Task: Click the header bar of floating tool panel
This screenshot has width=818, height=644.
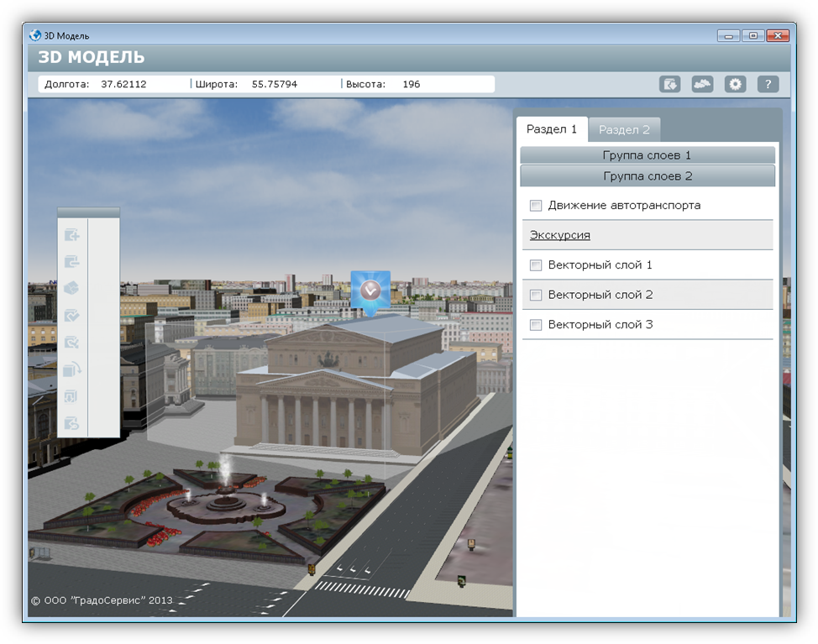Action: [88, 212]
